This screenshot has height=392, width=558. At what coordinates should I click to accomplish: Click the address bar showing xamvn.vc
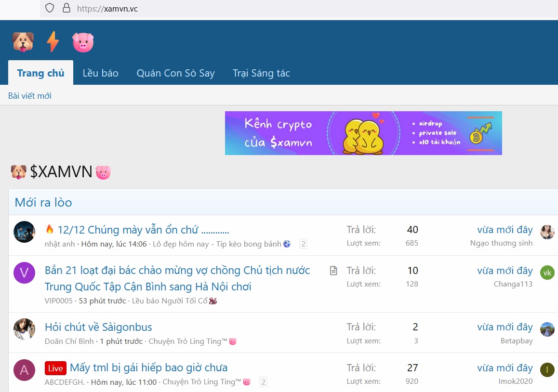[108, 8]
